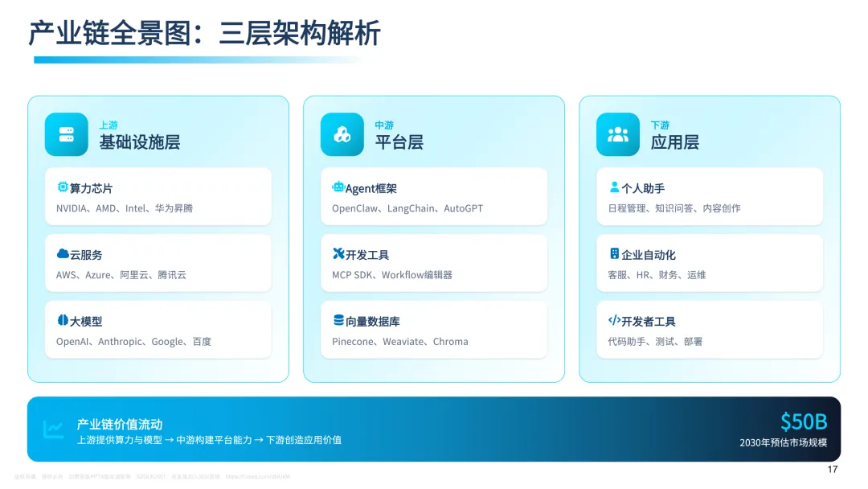
Task: Click the 上游 label
Action: (x=108, y=125)
